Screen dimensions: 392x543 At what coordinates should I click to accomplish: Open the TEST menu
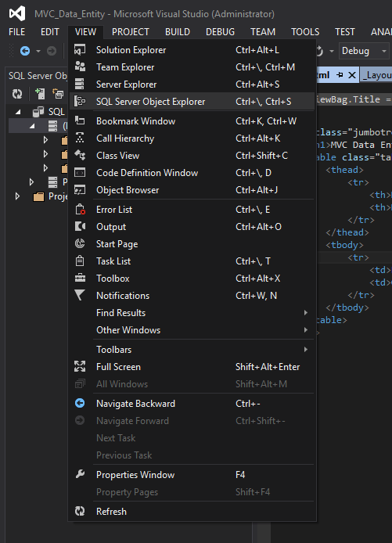pos(345,32)
